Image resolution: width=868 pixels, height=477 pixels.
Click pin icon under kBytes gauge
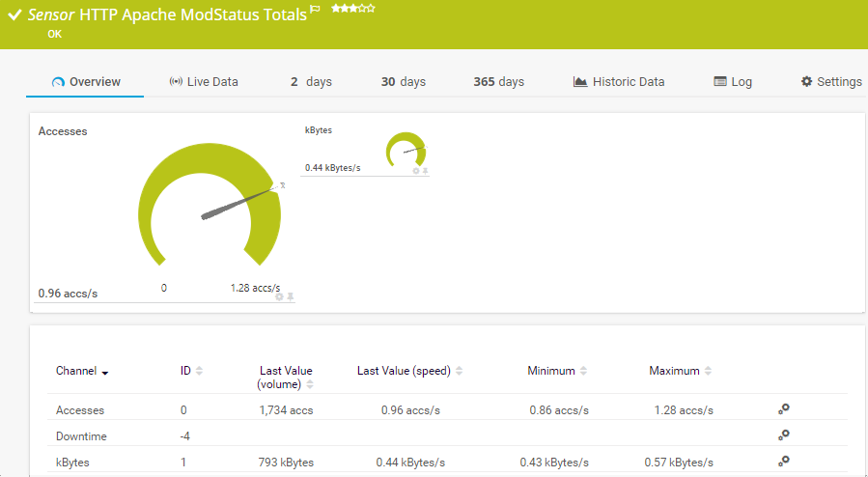point(425,171)
